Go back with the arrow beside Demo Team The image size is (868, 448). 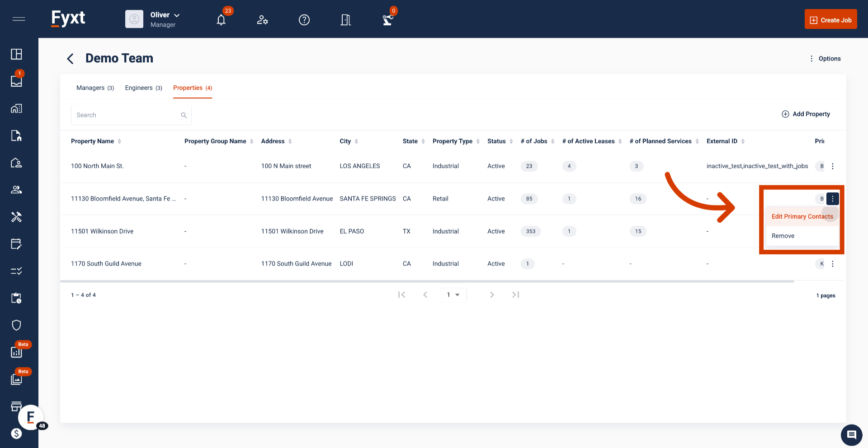click(70, 59)
